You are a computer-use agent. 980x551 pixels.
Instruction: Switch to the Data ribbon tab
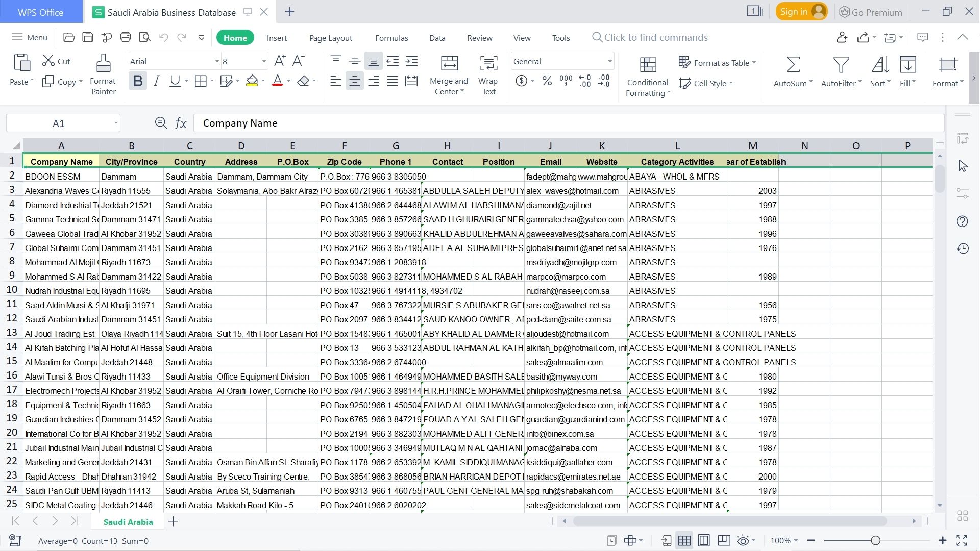pyautogui.click(x=437, y=37)
